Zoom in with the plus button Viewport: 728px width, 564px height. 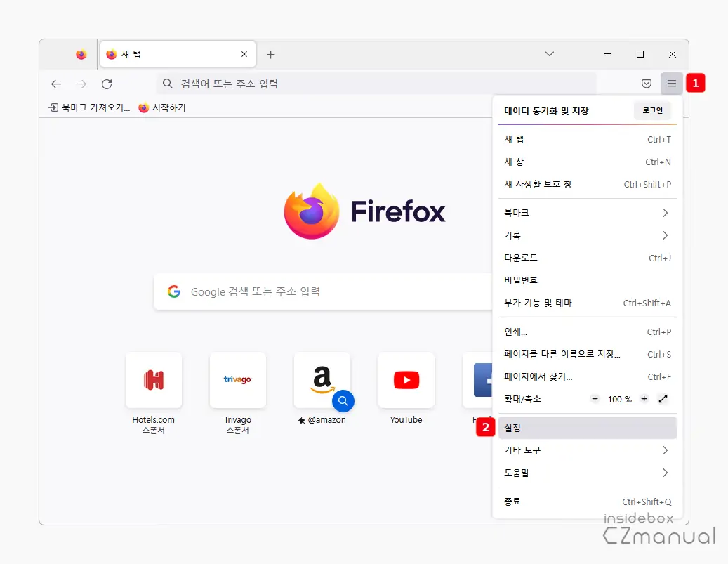tap(644, 399)
